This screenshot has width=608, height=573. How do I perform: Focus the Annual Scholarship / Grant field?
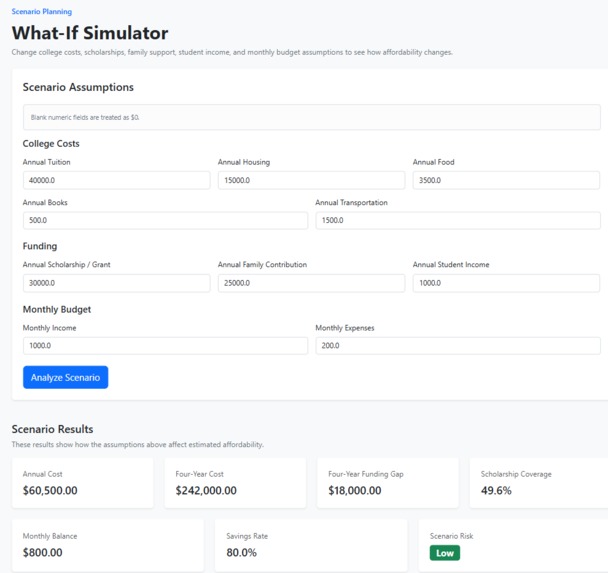(116, 283)
